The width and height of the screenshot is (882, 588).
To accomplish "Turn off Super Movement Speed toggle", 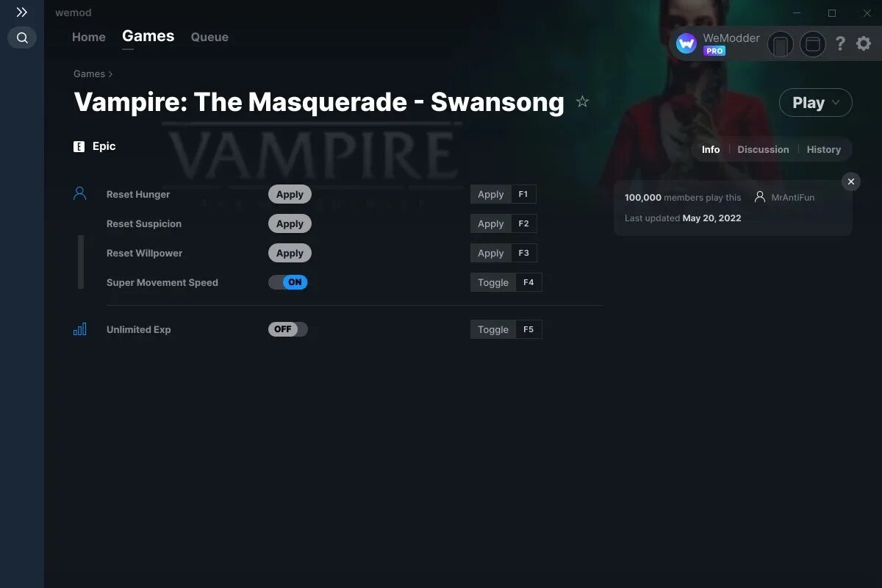I will point(288,282).
